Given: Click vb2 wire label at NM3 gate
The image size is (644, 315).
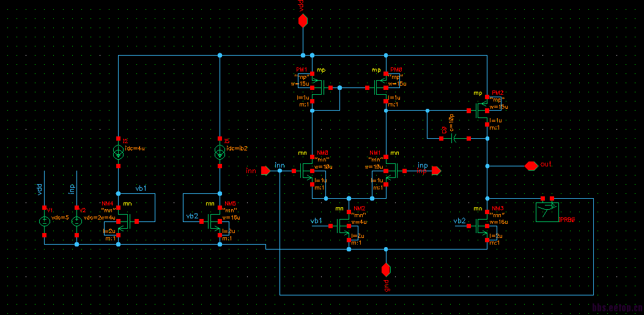Looking at the screenshot, I should coord(459,221).
